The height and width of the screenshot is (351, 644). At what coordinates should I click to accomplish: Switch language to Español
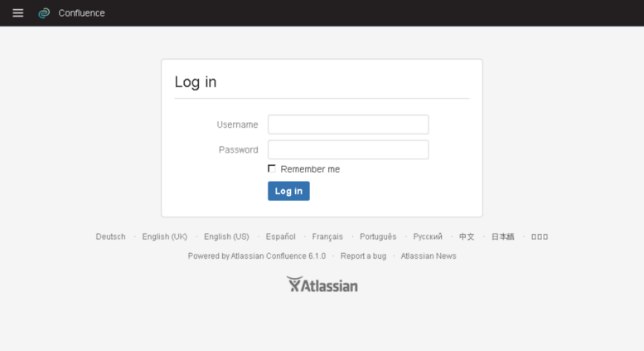pyautogui.click(x=280, y=236)
